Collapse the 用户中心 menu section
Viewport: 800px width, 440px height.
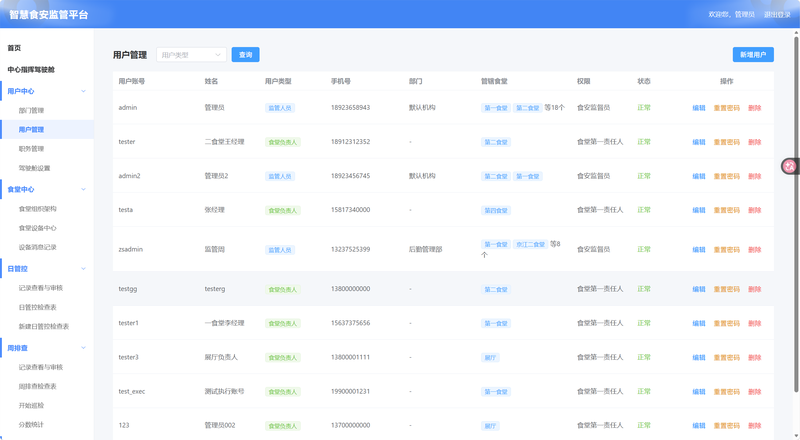(83, 91)
